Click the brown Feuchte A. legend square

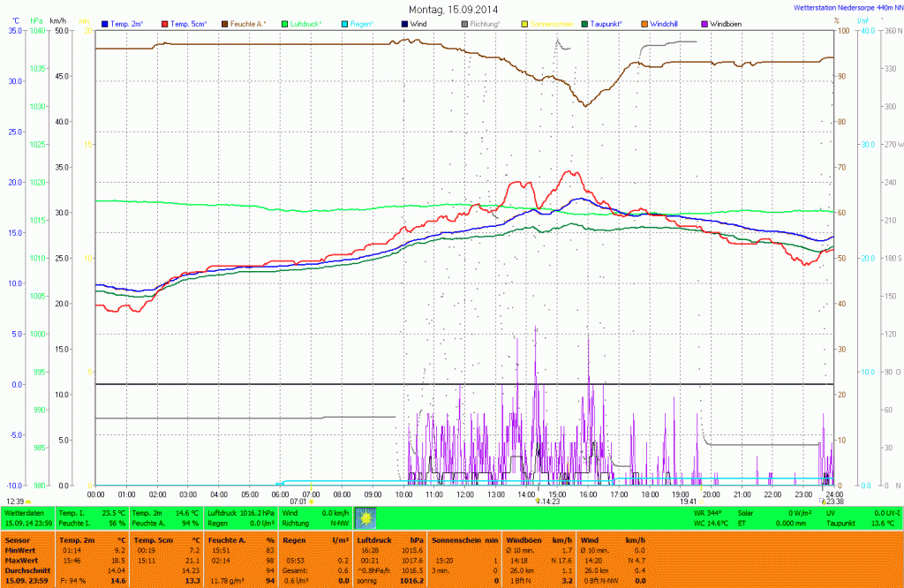(x=224, y=22)
